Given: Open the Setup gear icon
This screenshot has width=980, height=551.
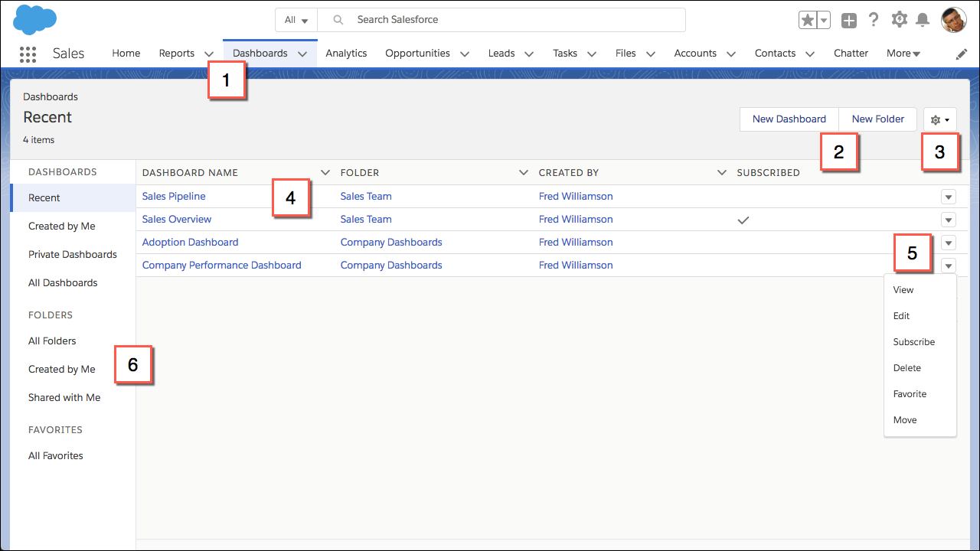Looking at the screenshot, I should point(900,20).
